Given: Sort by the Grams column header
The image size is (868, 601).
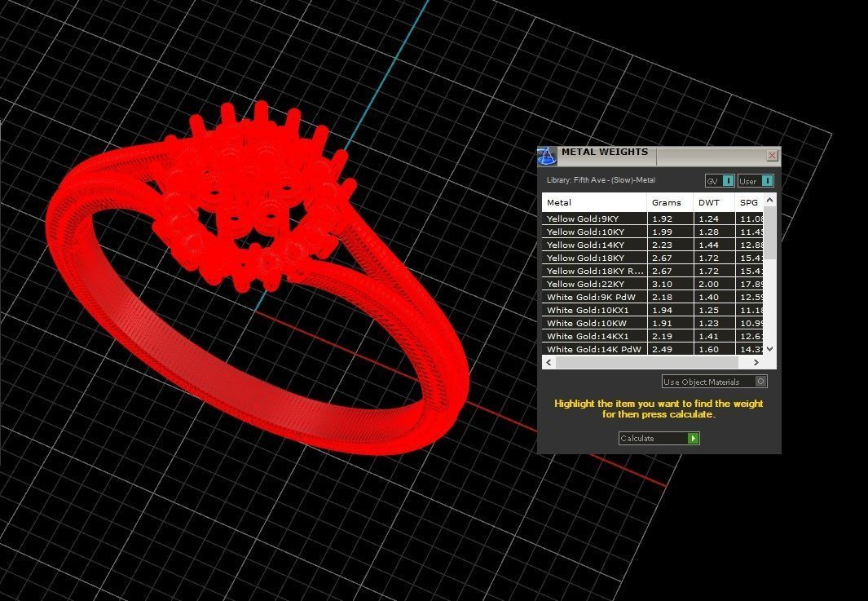Looking at the screenshot, I should click(670, 203).
